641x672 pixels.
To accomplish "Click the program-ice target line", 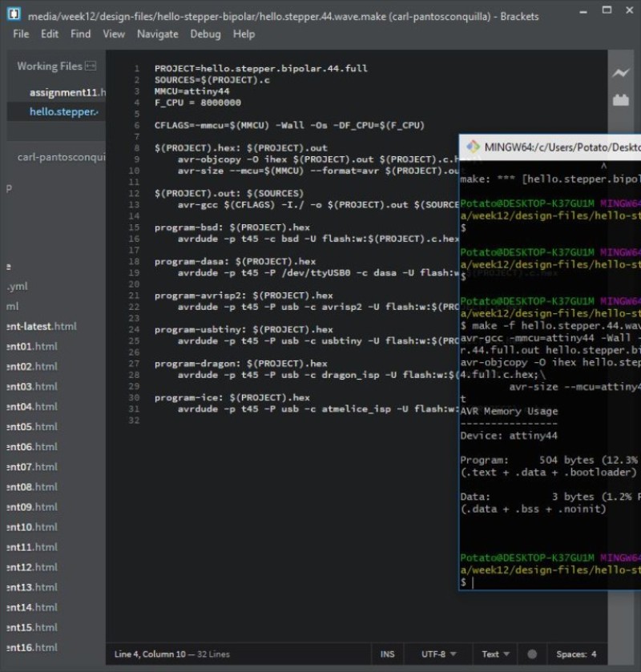I will click(x=232, y=398).
